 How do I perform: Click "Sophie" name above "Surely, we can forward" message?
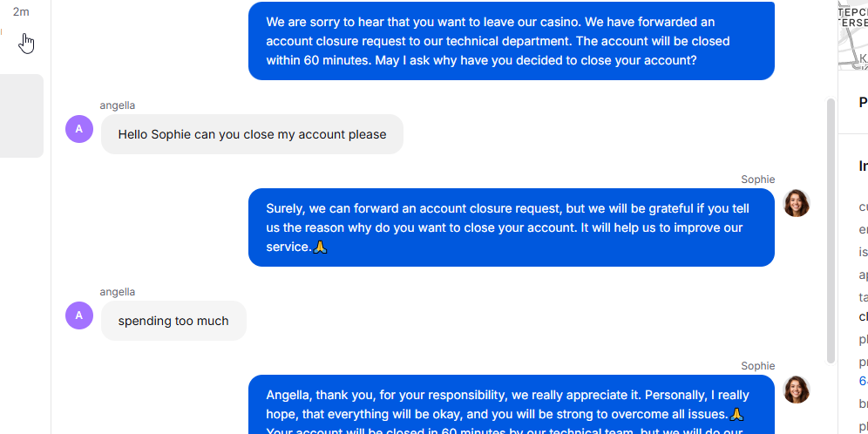tap(758, 180)
